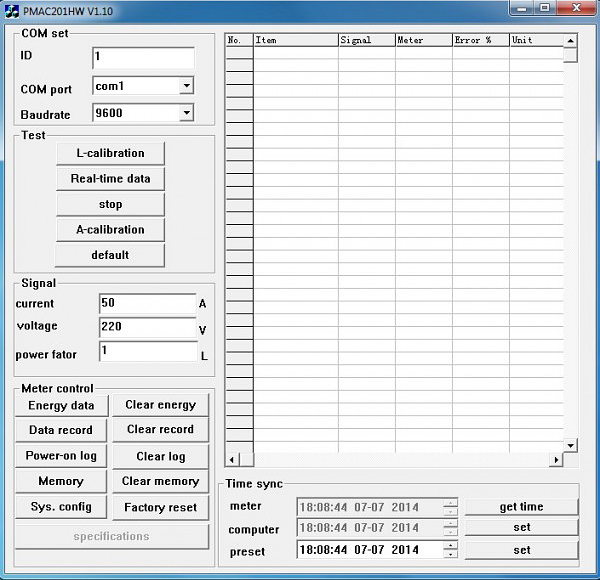
Task: Click the stop button
Action: pos(111,204)
